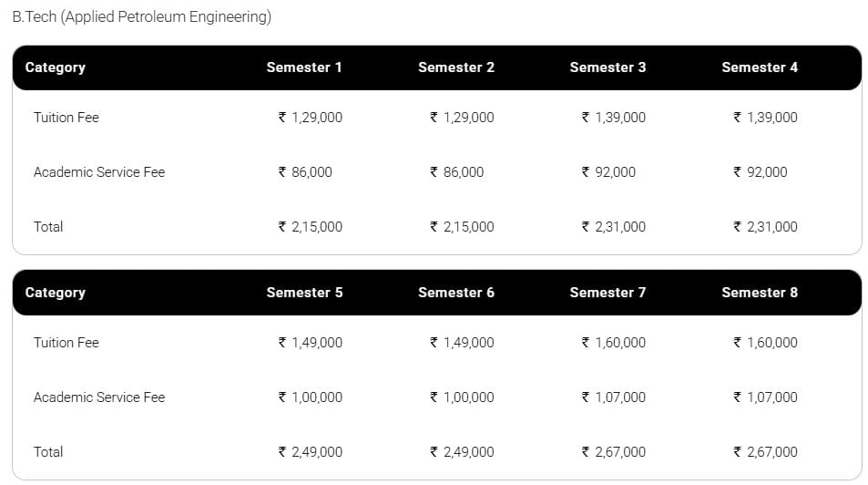Click the Semester 4 column header
This screenshot has width=868, height=485.
click(x=760, y=67)
